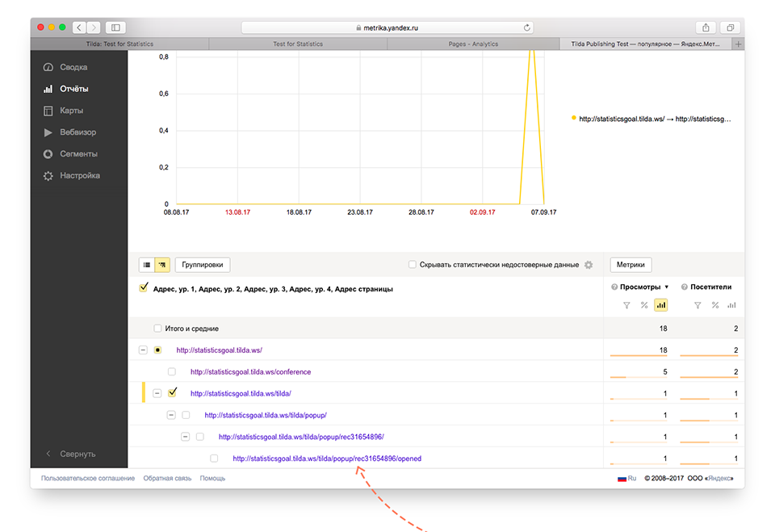The height and width of the screenshot is (532, 775).
Task: Select Tilda Publishing Test Яндекс.Метрика tab
Action: point(646,44)
